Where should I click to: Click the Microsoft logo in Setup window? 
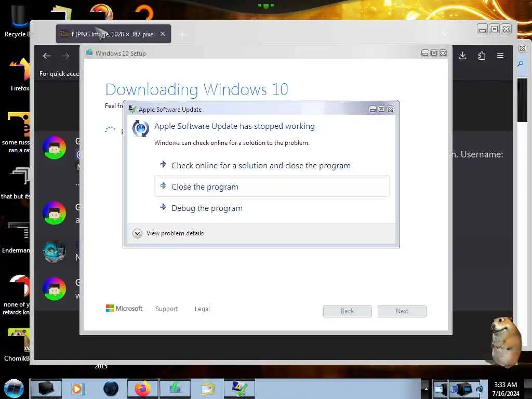click(x=124, y=309)
